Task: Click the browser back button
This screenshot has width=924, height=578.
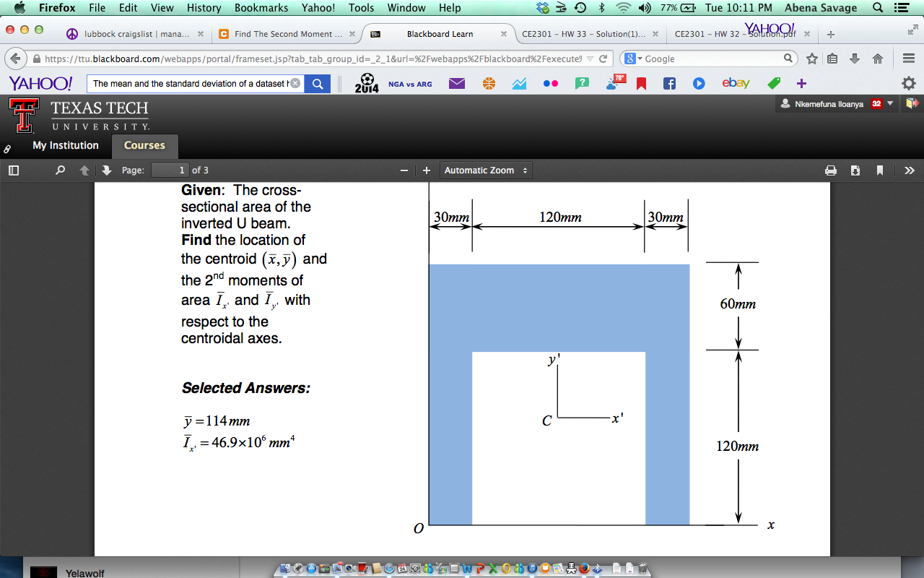Action: click(x=15, y=59)
